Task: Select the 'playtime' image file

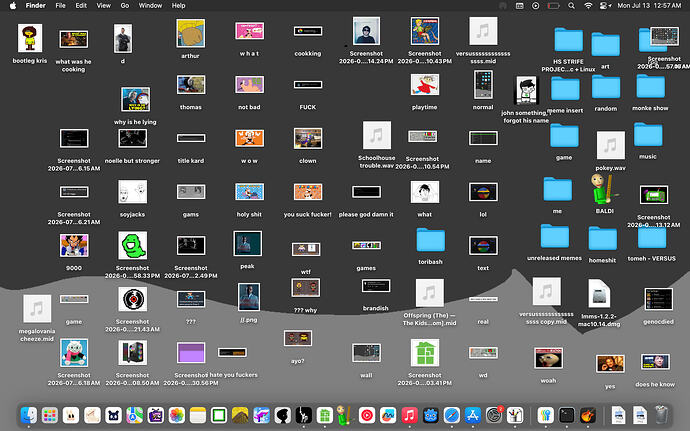Action: pyautogui.click(x=425, y=85)
